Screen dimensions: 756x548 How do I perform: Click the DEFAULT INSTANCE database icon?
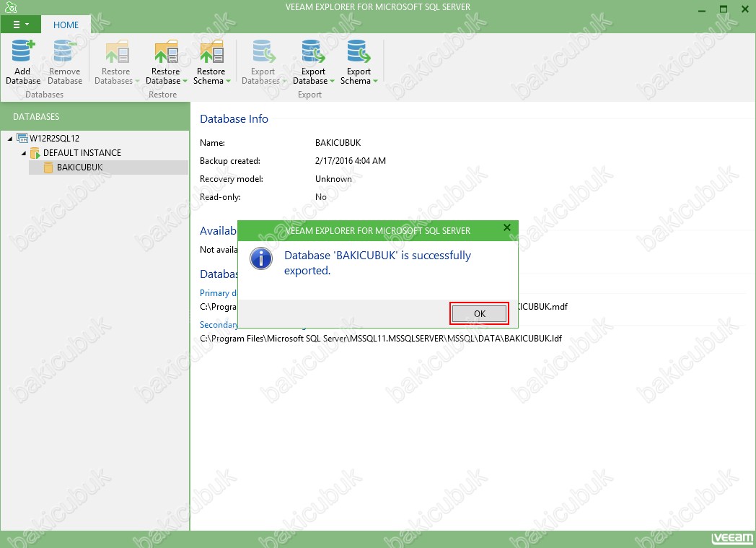pos(35,153)
